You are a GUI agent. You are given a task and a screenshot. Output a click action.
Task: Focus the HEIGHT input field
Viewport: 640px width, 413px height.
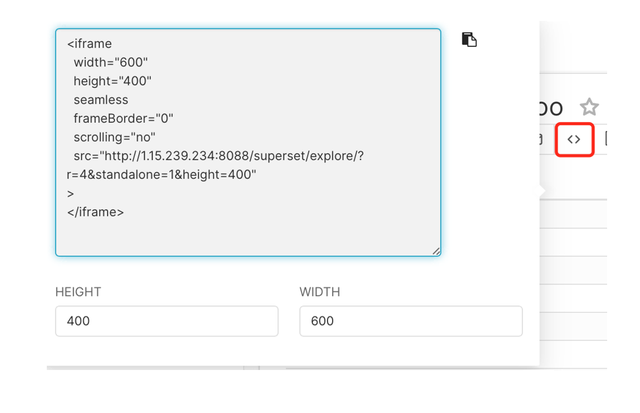[x=166, y=321]
